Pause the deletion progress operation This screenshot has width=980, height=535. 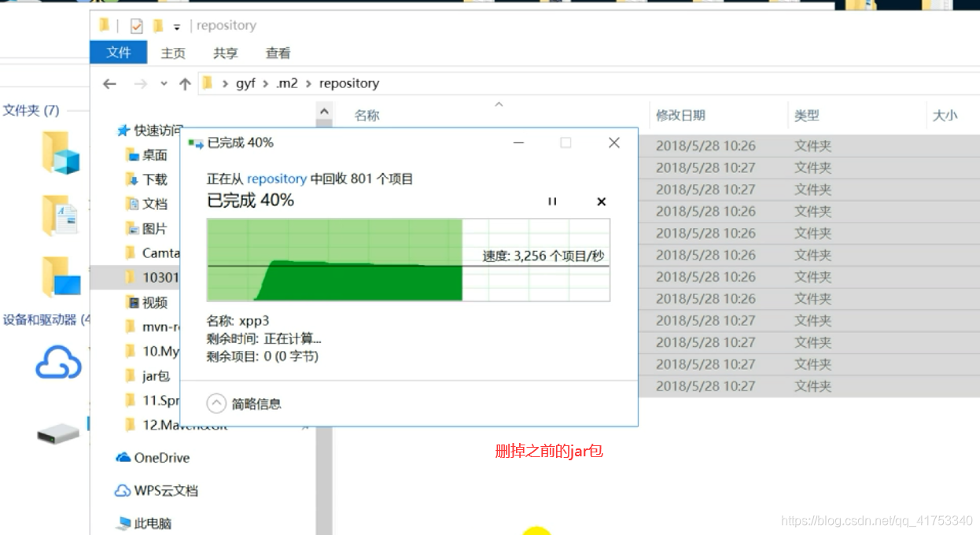click(x=552, y=201)
